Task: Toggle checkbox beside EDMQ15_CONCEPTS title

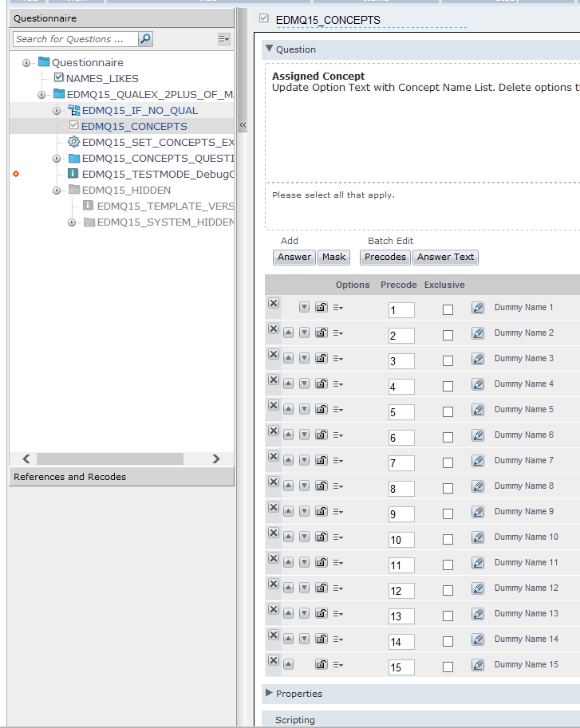Action: [264, 18]
